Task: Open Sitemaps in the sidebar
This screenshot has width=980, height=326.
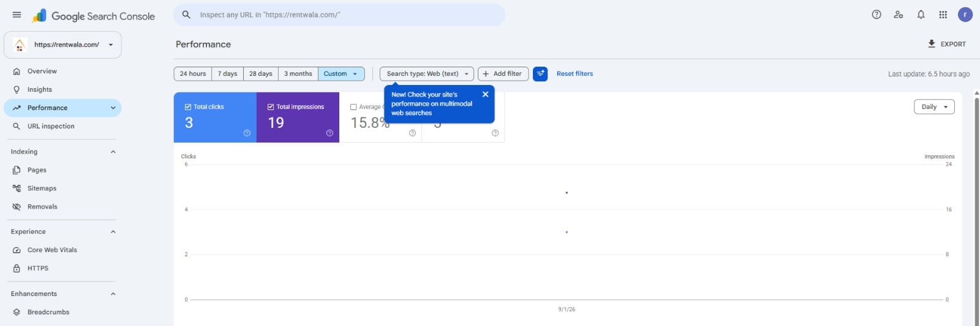Action: pyautogui.click(x=63, y=188)
